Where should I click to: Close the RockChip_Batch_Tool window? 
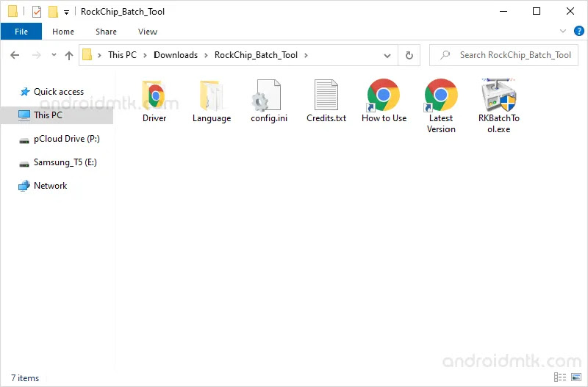tap(570, 11)
